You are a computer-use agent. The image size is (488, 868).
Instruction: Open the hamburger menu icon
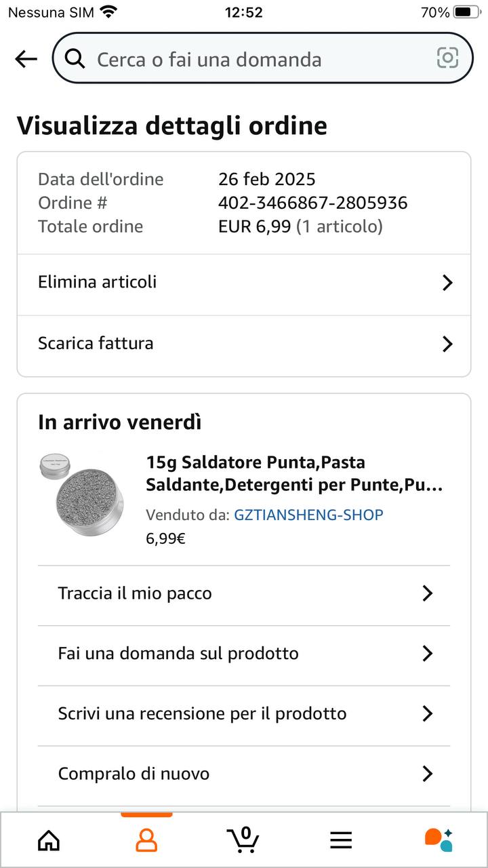pyautogui.click(x=341, y=841)
